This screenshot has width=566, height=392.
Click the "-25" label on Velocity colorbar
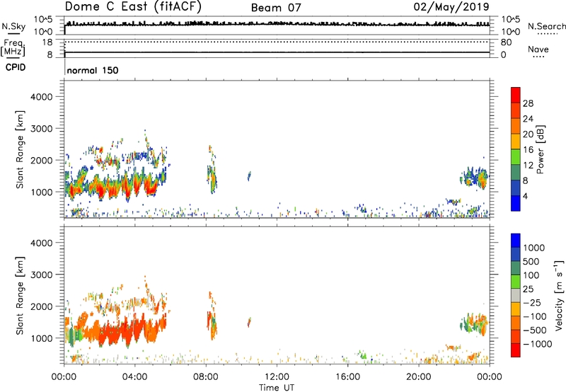[533, 303]
